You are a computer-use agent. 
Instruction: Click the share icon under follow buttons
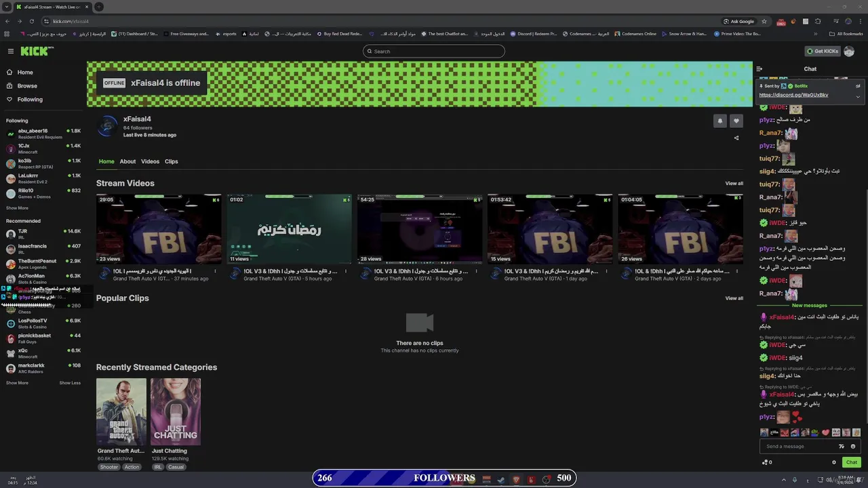tap(736, 138)
